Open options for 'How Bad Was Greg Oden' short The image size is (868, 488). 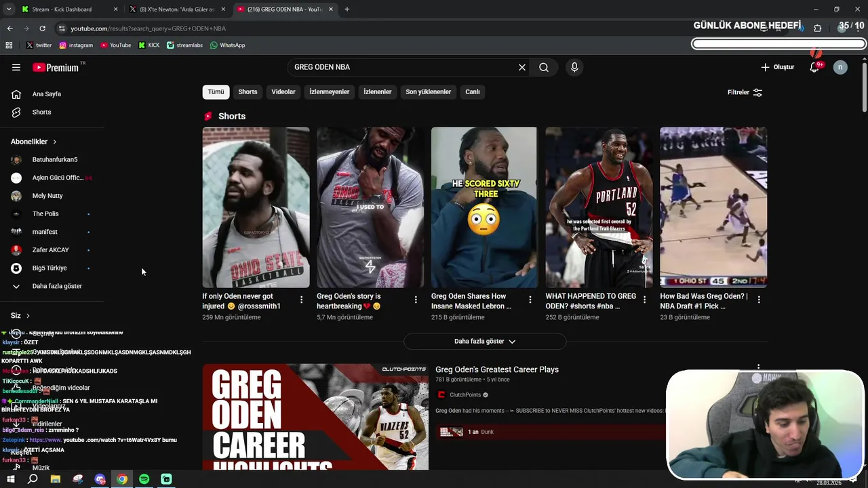click(759, 300)
